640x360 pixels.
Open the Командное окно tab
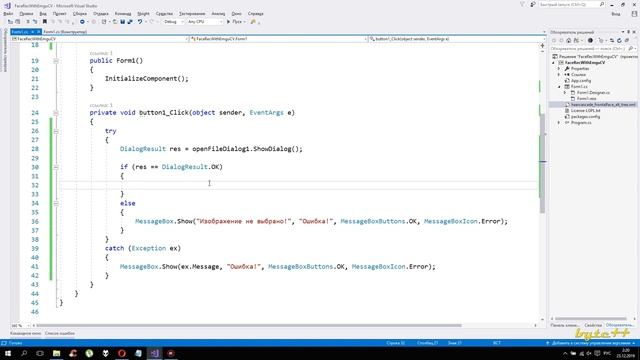coord(25,333)
